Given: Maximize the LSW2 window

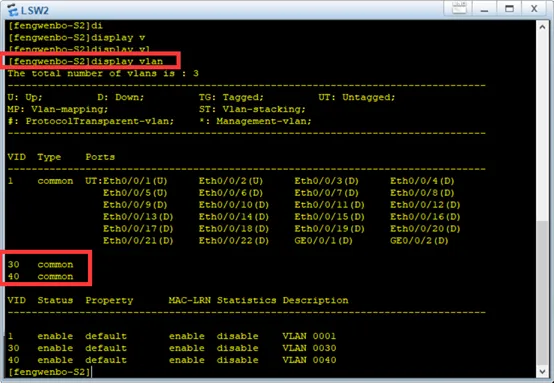Looking at the screenshot, I should click(x=509, y=9).
